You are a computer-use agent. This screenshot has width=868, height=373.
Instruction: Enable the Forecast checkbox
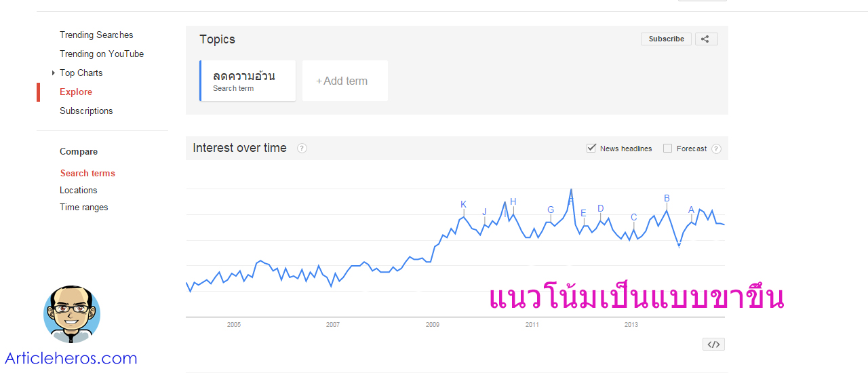coord(667,149)
